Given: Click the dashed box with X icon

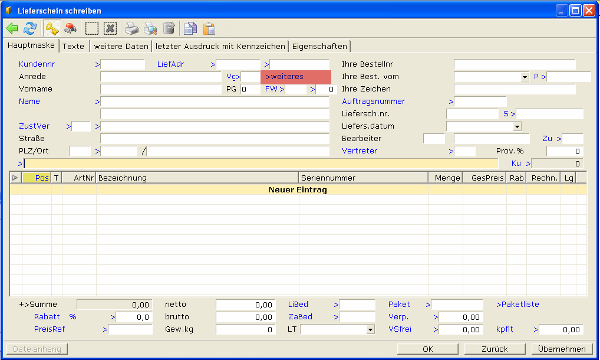Looking at the screenshot, I should tap(110, 28).
